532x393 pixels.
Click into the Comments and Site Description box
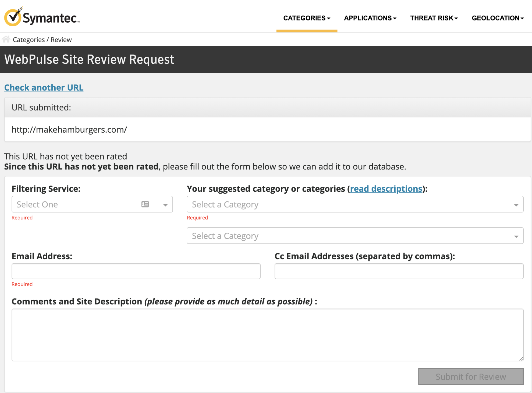click(267, 335)
